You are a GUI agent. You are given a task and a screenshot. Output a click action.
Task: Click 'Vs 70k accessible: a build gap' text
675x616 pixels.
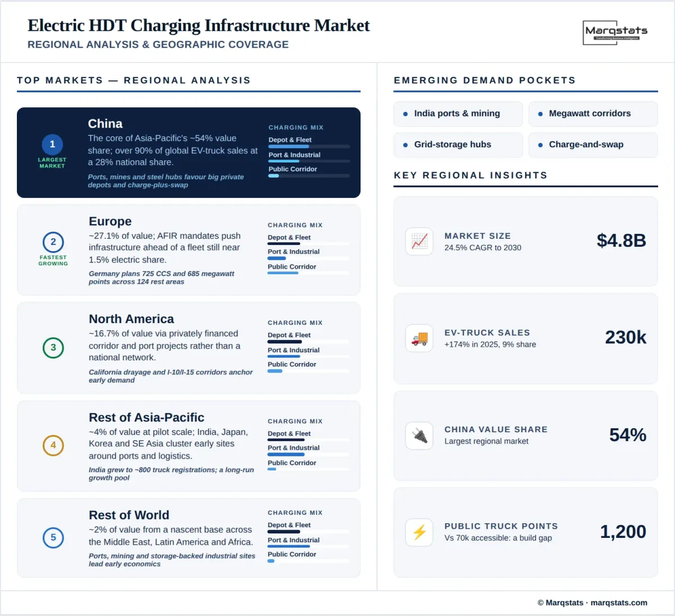(498, 538)
